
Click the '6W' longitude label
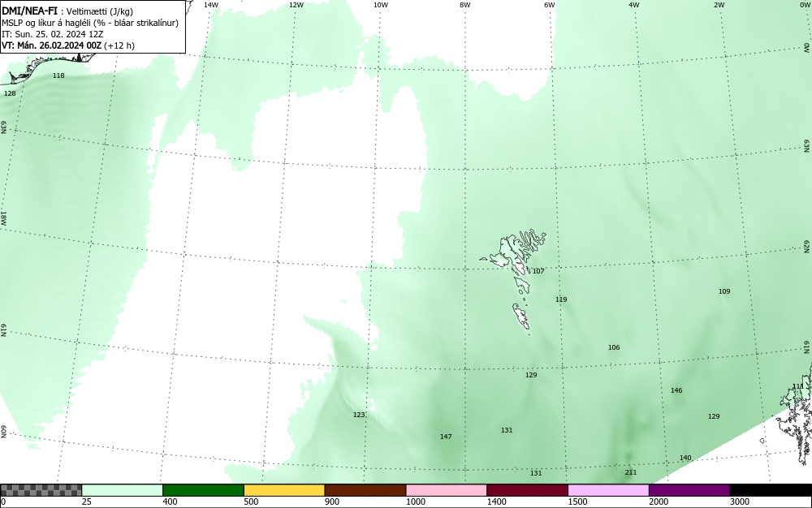[550, 5]
